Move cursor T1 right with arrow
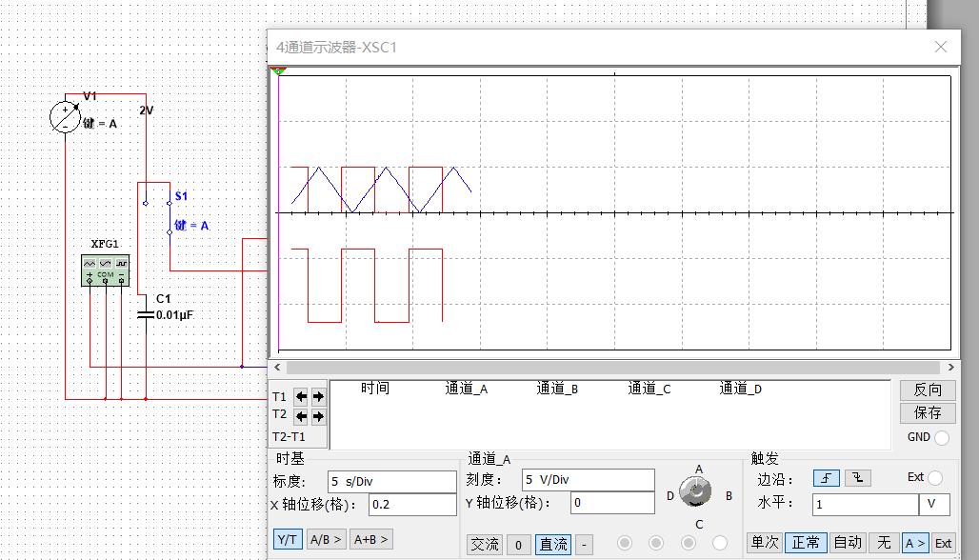This screenshot has width=979, height=560. (x=318, y=396)
